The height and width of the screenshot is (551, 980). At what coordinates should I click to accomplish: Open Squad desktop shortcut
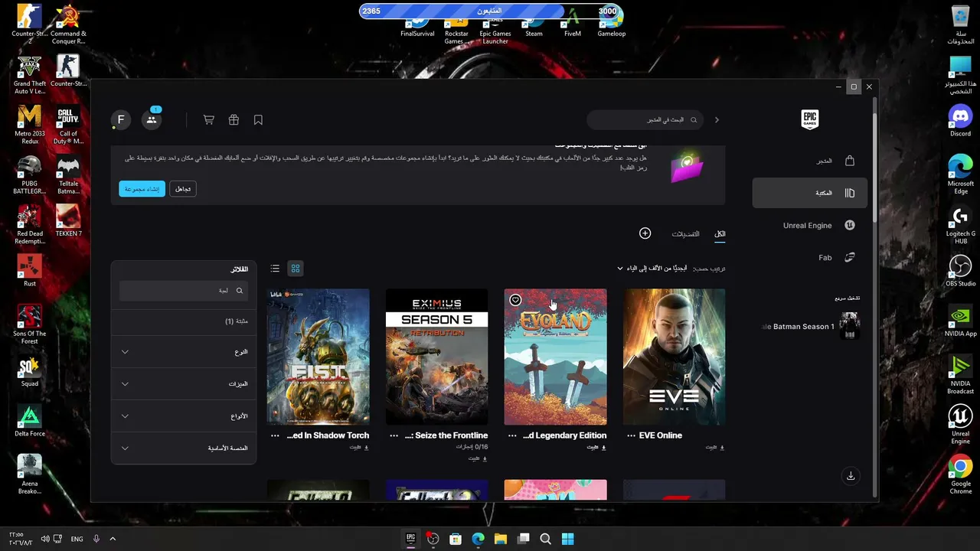coord(30,371)
